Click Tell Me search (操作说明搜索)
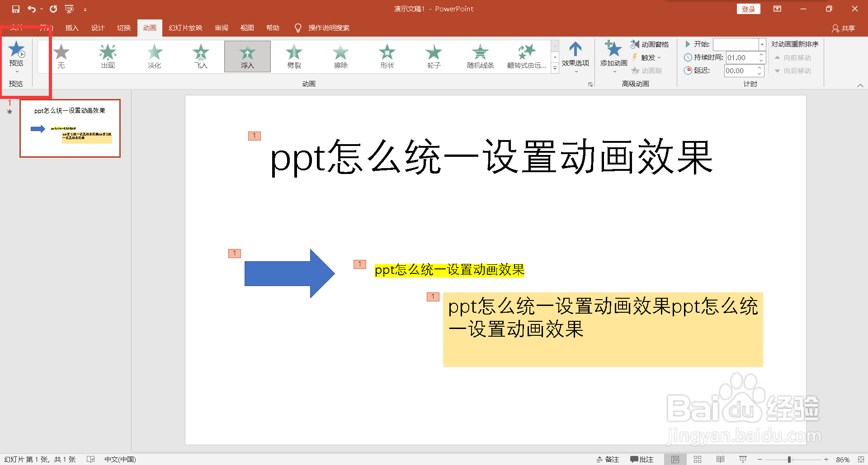This screenshot has height=465, width=868. click(322, 28)
